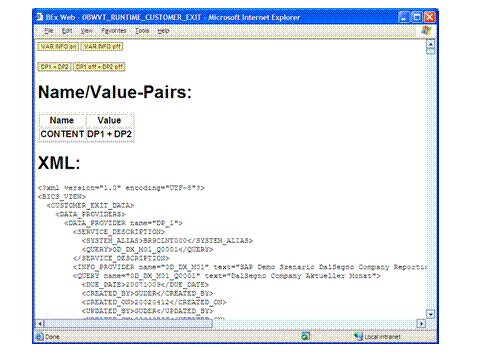The height and width of the screenshot is (361, 480).
Task: Click the closing SERVICE_DESCRIPTION tag line
Action: click(x=121, y=258)
